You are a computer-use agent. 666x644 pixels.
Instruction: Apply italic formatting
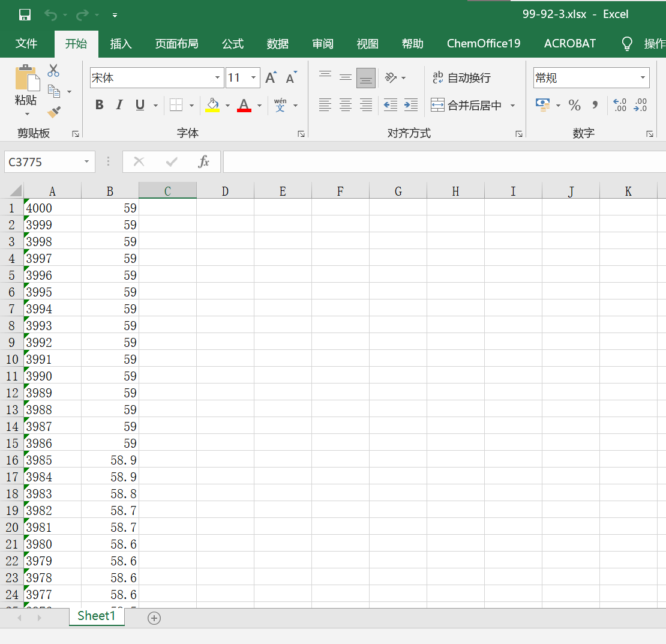(x=119, y=104)
